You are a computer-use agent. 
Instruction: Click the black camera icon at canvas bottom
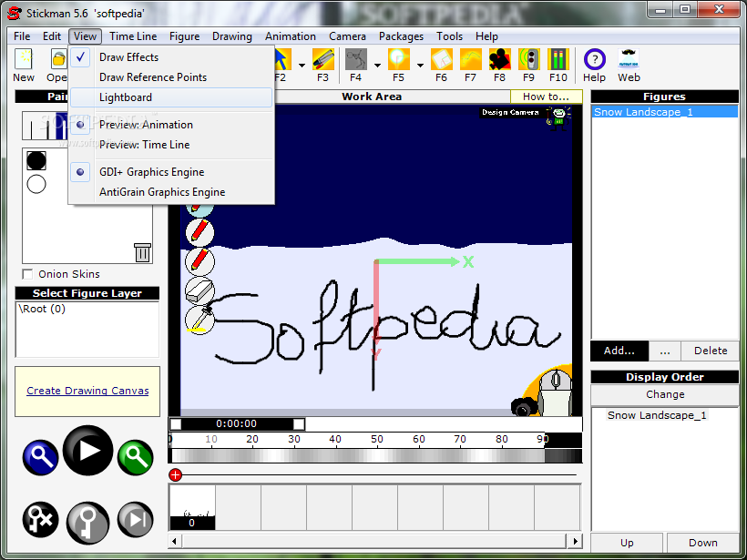[524, 408]
